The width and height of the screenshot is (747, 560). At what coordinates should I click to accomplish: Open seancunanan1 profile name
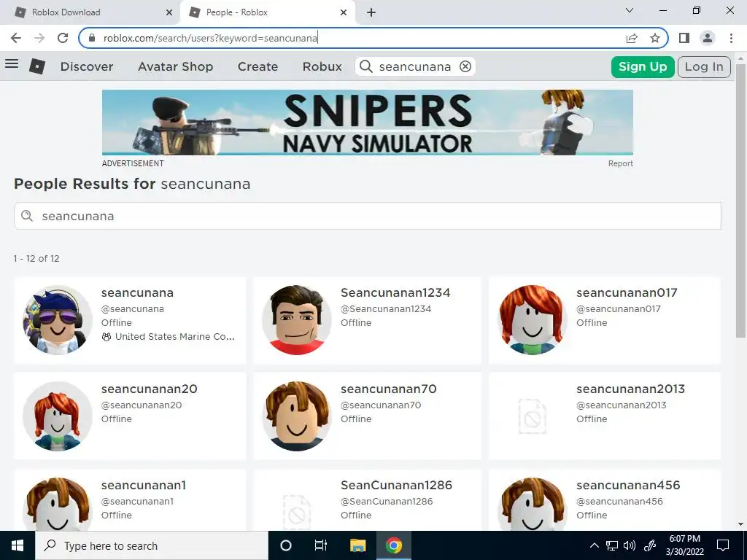coord(144,485)
